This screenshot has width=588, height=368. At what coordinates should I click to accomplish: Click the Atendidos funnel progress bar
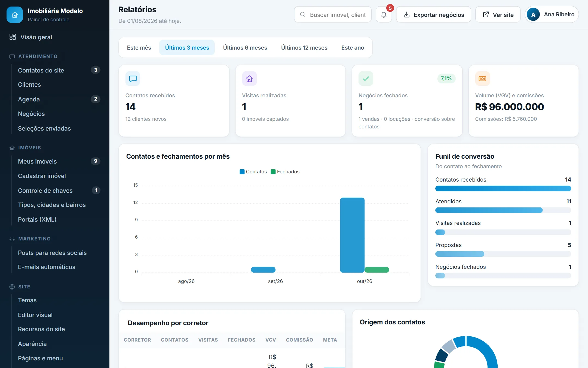pos(503,210)
